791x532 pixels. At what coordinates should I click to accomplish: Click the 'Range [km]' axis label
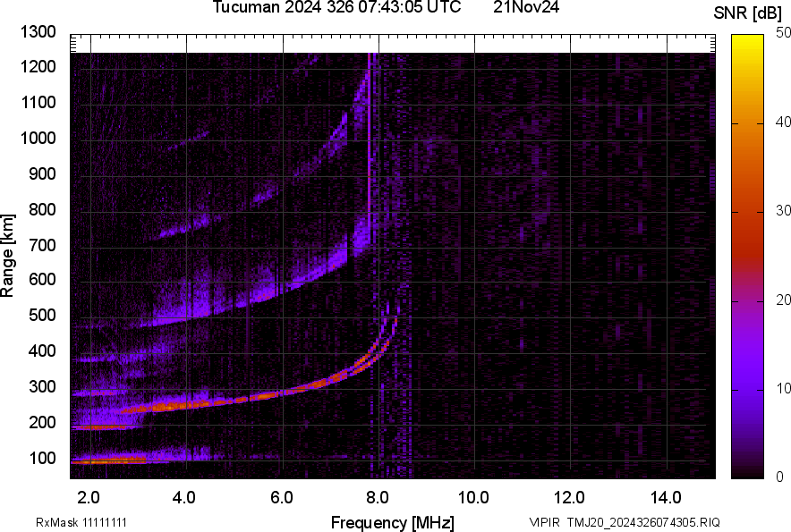point(7,256)
